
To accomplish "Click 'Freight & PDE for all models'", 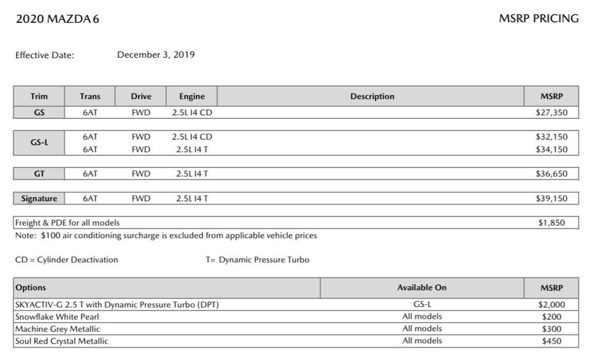I will coord(67,222).
